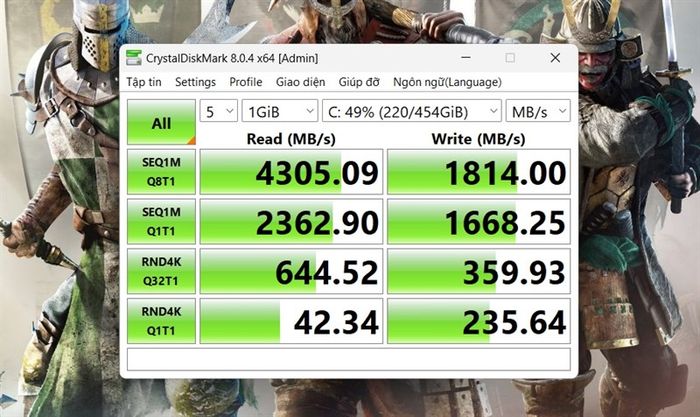Click the empty comment field at bottom
Image resolution: width=700 pixels, height=417 pixels.
click(349, 359)
